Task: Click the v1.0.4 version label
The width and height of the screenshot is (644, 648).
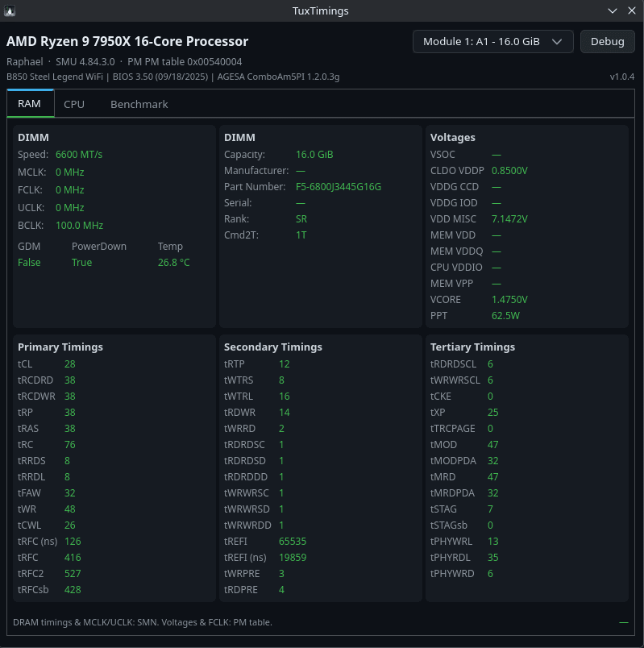Action: (621, 77)
